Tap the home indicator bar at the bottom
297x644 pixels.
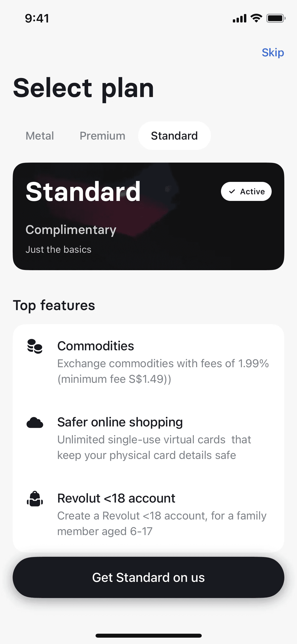148,636
